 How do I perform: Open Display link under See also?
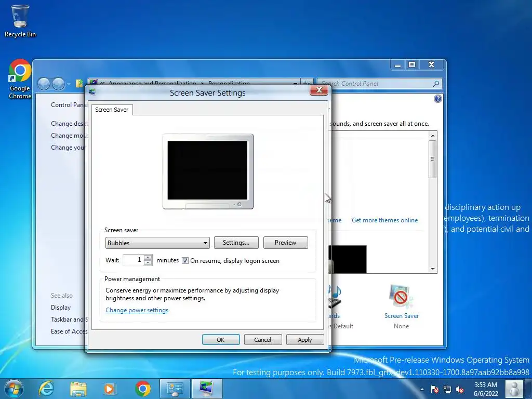pyautogui.click(x=61, y=308)
